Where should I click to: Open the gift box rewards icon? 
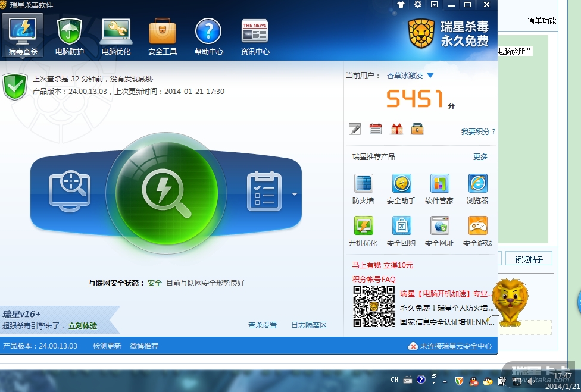pos(396,129)
